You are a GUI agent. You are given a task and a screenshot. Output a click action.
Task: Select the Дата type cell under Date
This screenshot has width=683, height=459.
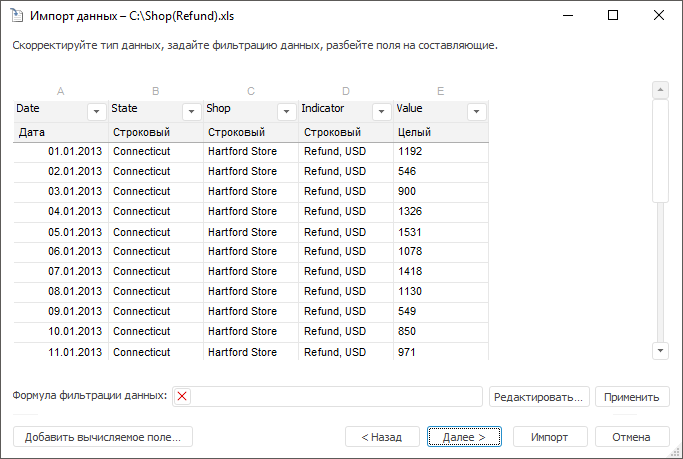[x=60, y=132]
